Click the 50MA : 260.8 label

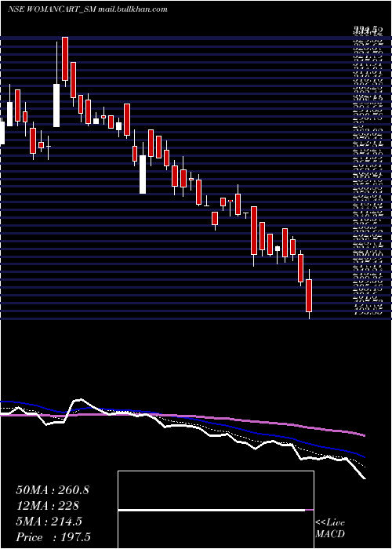tap(53, 490)
